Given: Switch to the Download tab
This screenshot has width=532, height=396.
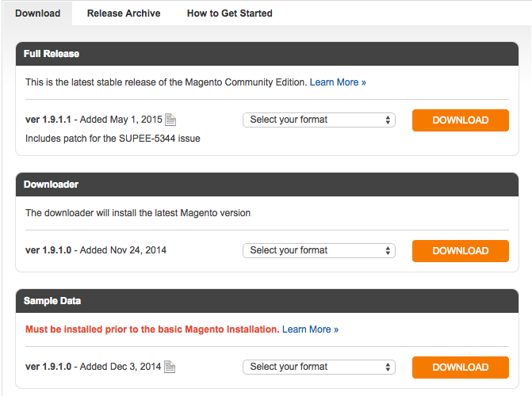Looking at the screenshot, I should click(x=38, y=13).
